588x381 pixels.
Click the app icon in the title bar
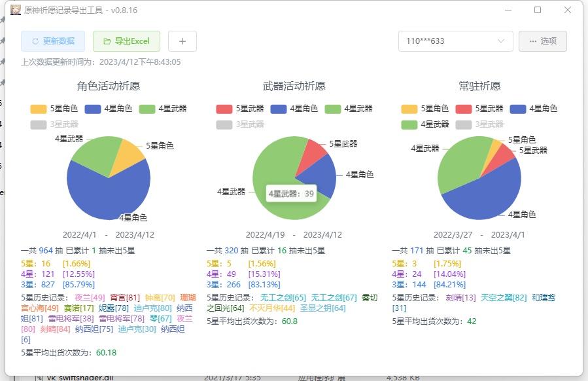tap(16, 10)
